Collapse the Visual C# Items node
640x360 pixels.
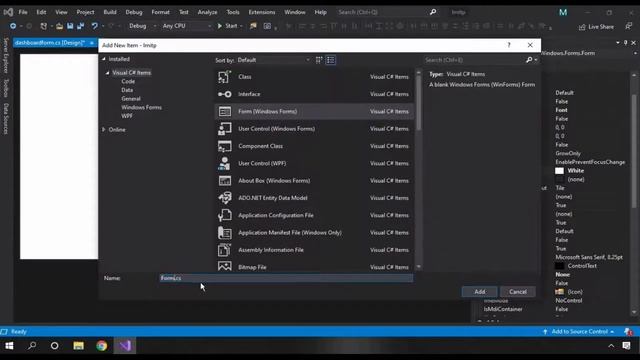click(108, 73)
